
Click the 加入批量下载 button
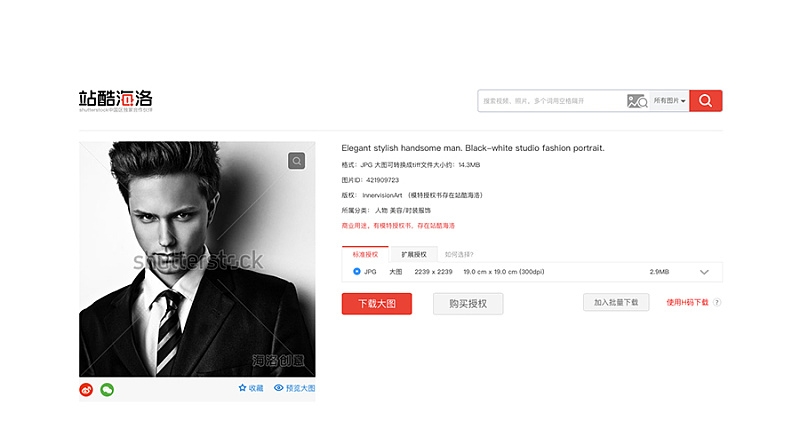616,302
